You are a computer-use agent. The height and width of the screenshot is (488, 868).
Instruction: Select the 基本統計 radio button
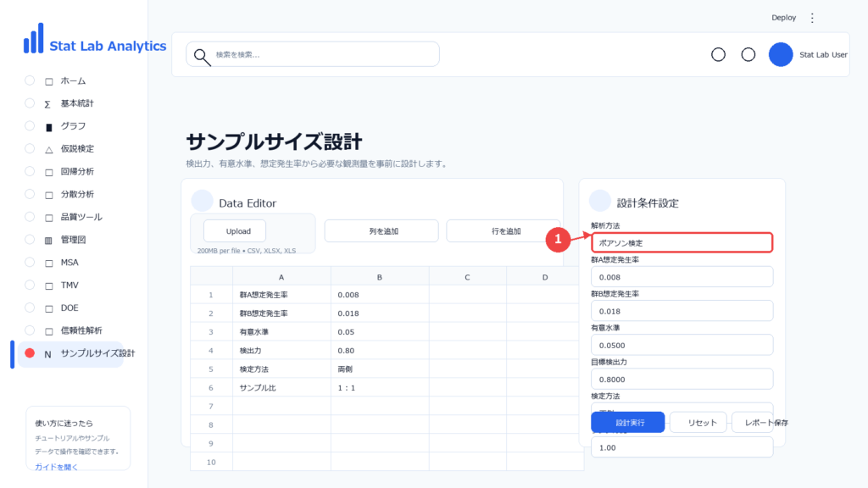click(x=30, y=103)
